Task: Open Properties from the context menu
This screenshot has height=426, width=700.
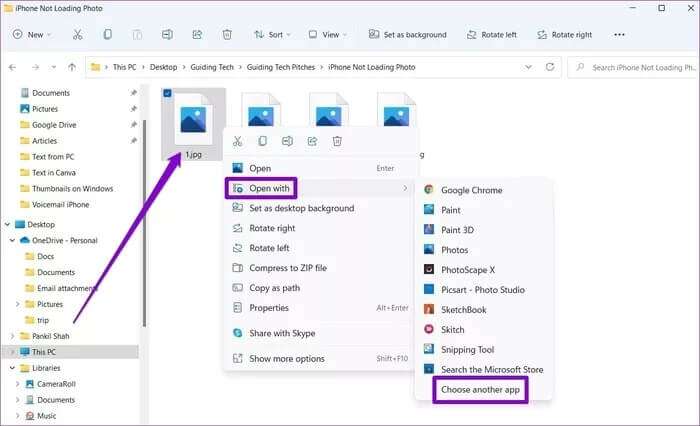Action: (x=320, y=308)
